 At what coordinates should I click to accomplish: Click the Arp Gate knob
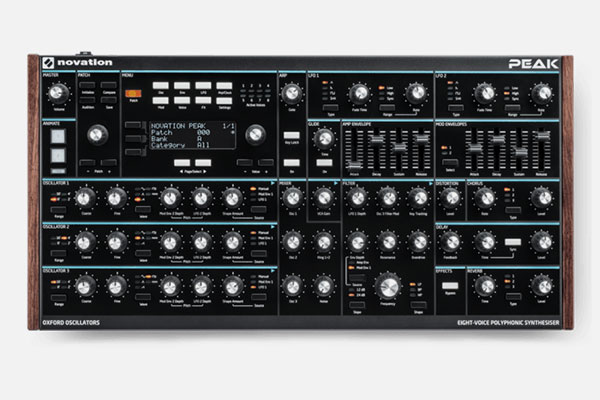coord(292,93)
